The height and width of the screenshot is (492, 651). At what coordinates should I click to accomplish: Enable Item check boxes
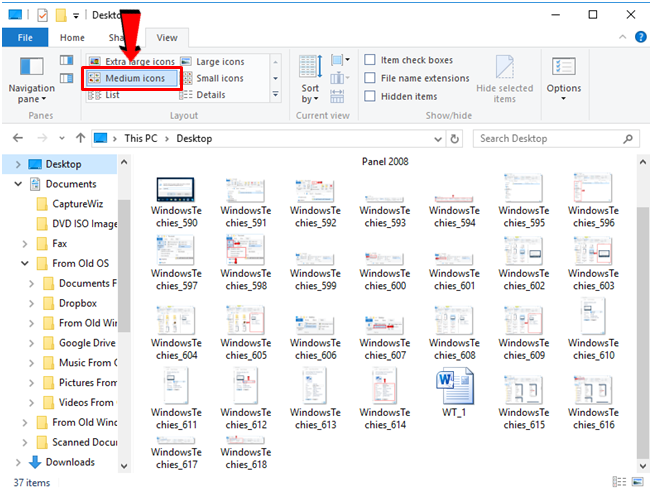[370, 60]
